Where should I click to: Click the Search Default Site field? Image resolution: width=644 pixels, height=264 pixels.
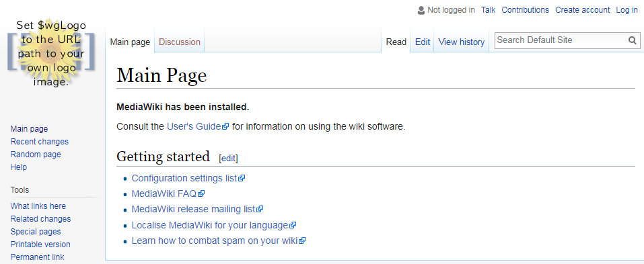[x=561, y=40]
